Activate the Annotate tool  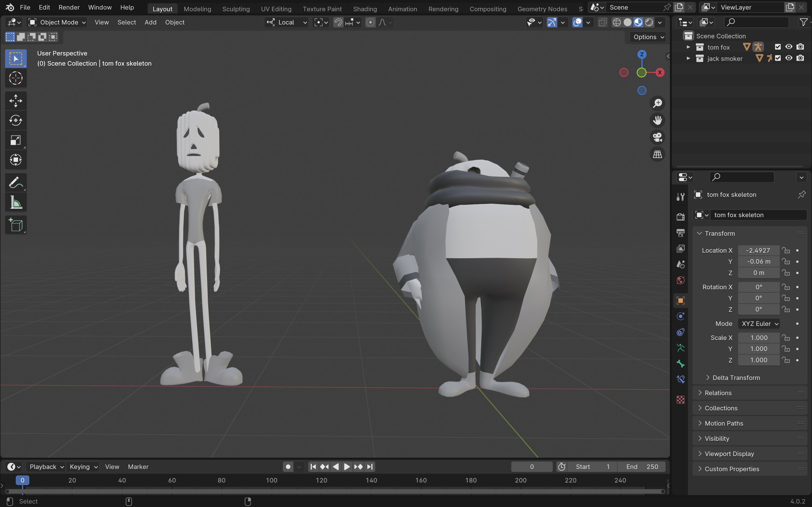pyautogui.click(x=16, y=183)
